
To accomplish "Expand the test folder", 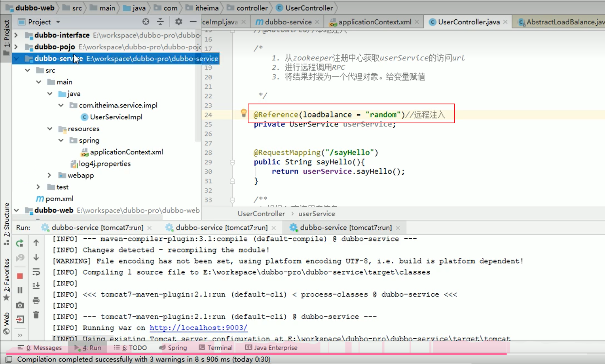I will [x=38, y=187].
